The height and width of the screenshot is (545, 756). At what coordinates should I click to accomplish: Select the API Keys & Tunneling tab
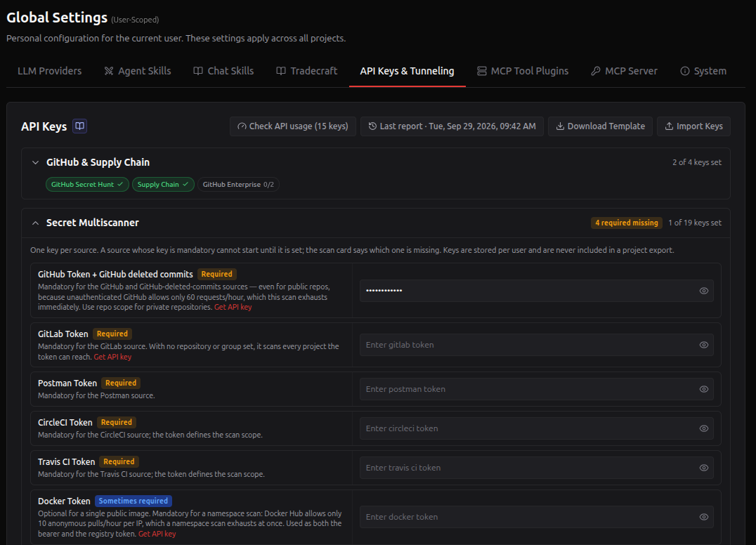(x=407, y=71)
